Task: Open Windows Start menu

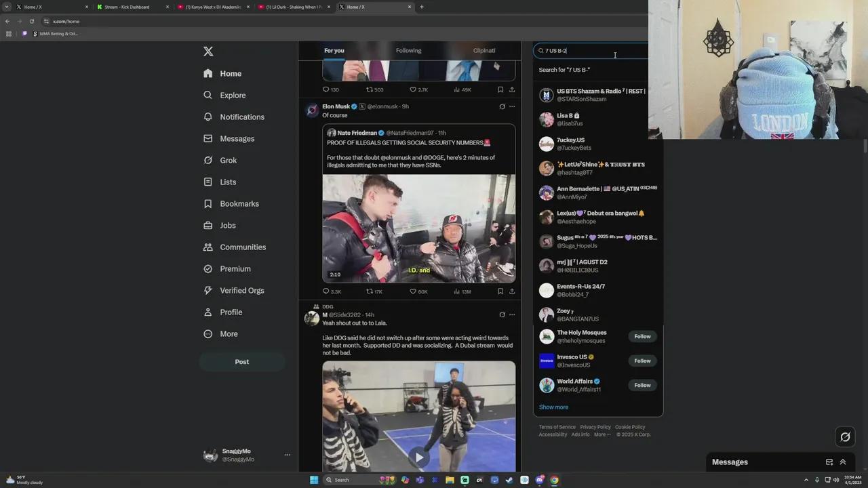Action: [x=314, y=480]
